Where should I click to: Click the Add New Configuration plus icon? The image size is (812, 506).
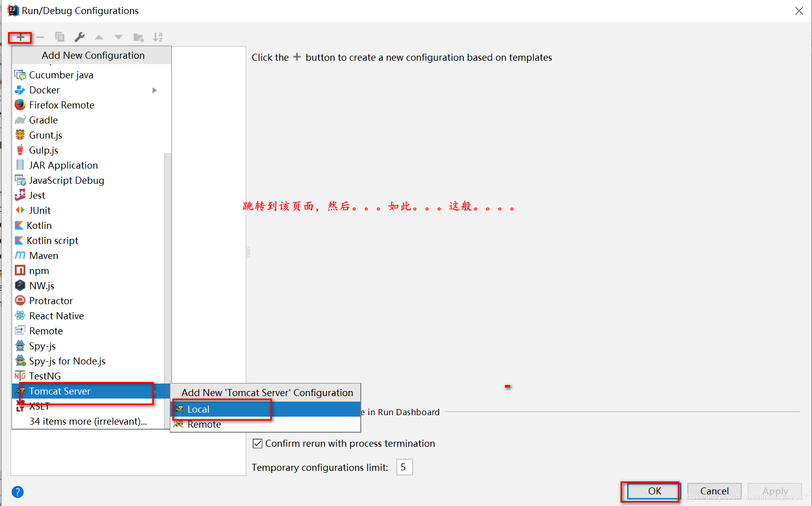21,37
